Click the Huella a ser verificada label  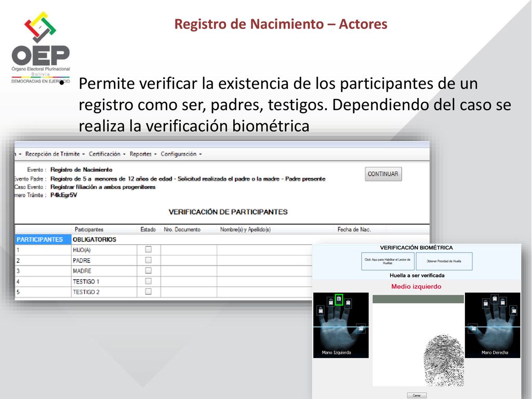click(x=417, y=275)
